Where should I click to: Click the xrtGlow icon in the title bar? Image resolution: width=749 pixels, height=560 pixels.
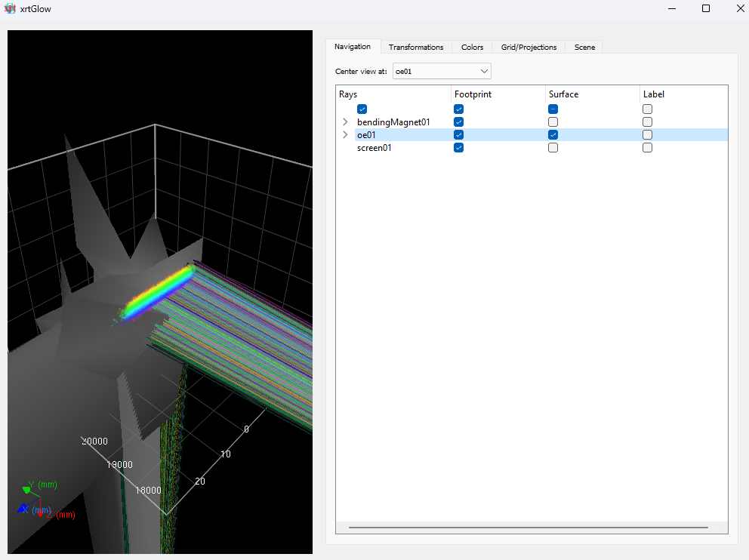click(x=9, y=8)
